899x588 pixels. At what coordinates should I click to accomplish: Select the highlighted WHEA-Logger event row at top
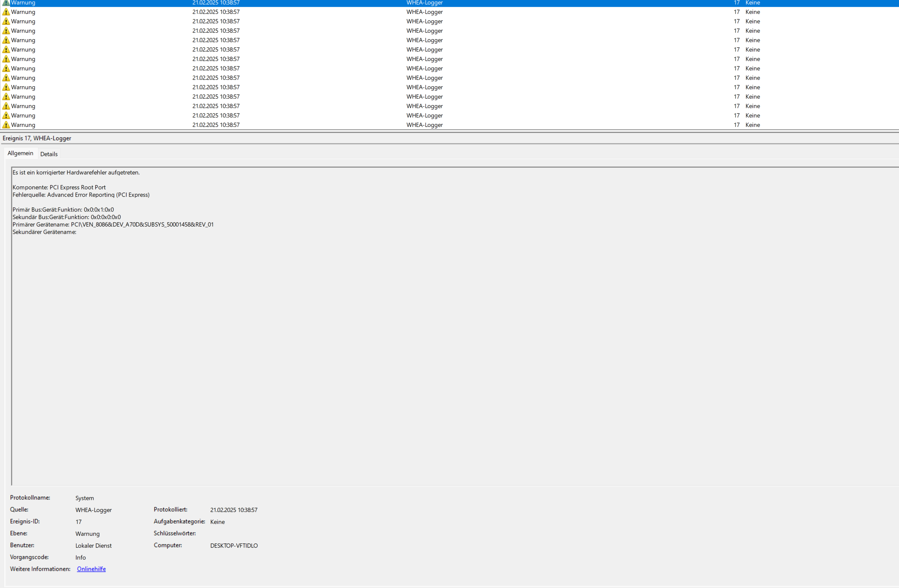point(425,3)
